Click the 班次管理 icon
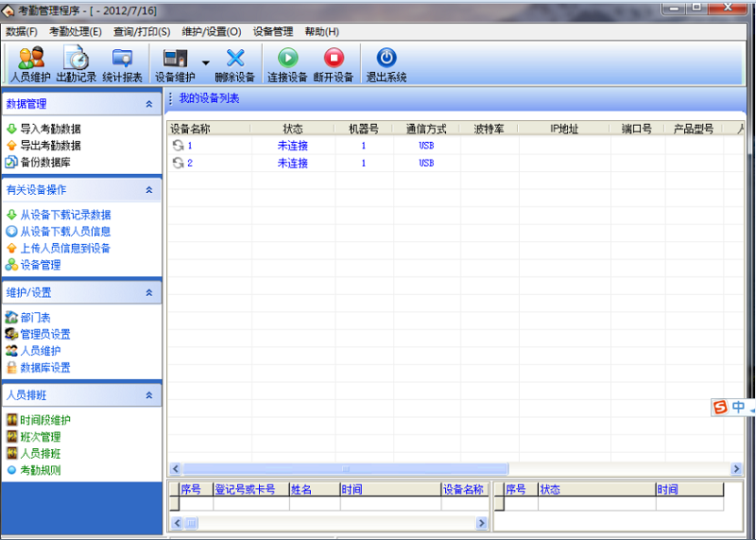 [x=12, y=437]
